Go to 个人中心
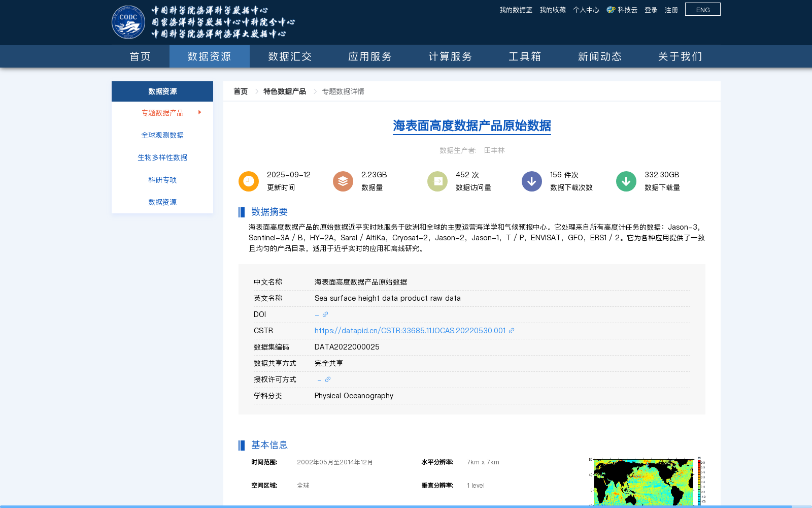The image size is (812, 508). 586,10
